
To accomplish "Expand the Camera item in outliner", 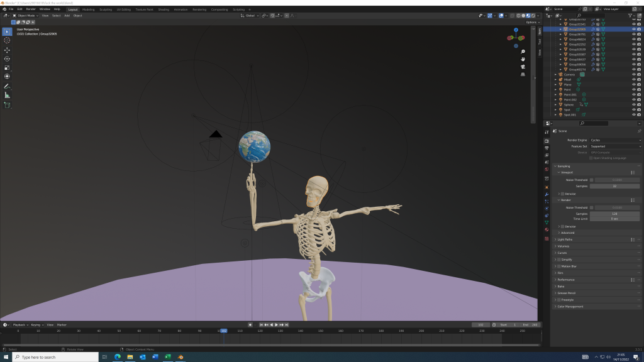I will (x=555, y=75).
